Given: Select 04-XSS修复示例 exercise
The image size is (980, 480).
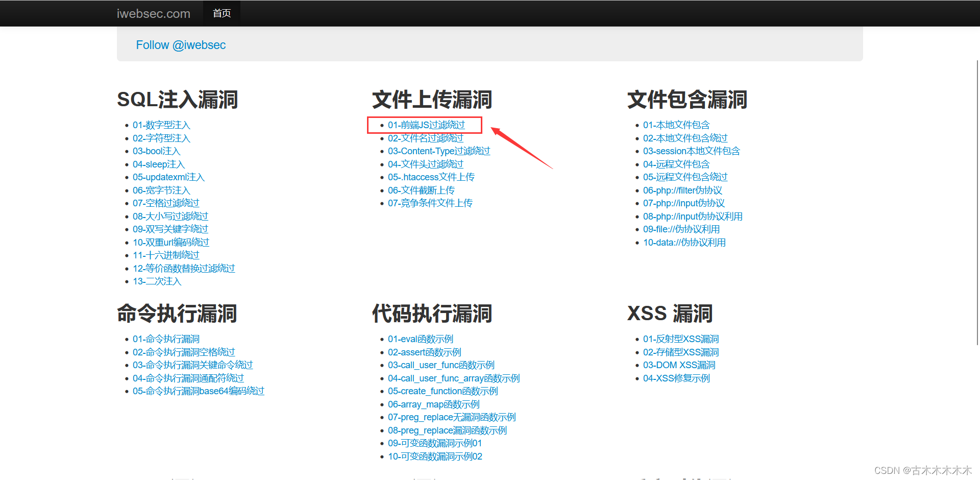Looking at the screenshot, I should coord(676,378).
